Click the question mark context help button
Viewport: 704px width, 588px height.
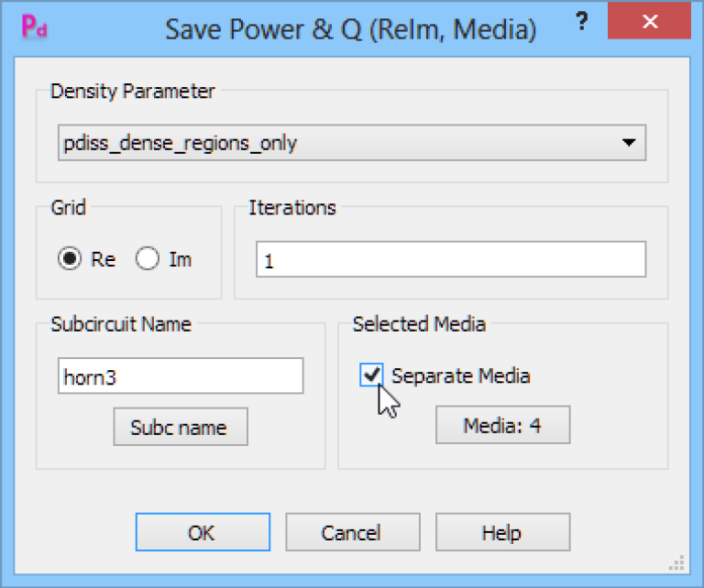(x=582, y=21)
